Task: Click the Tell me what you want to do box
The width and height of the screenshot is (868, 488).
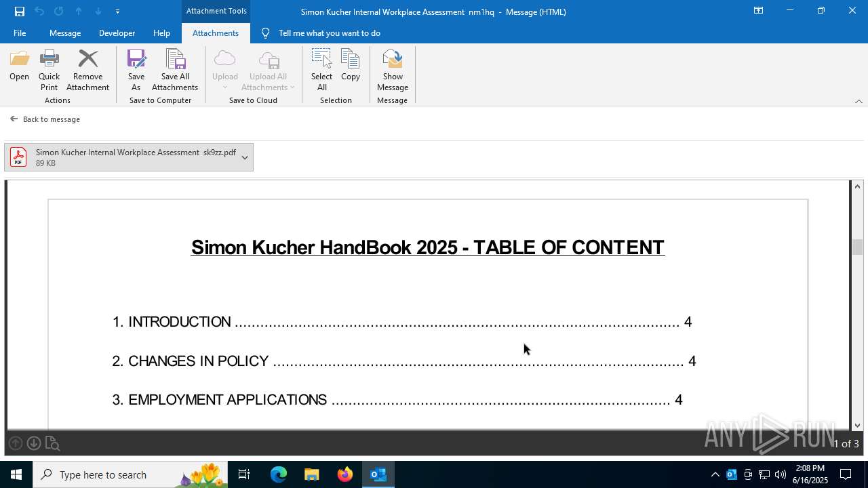Action: pos(329,33)
